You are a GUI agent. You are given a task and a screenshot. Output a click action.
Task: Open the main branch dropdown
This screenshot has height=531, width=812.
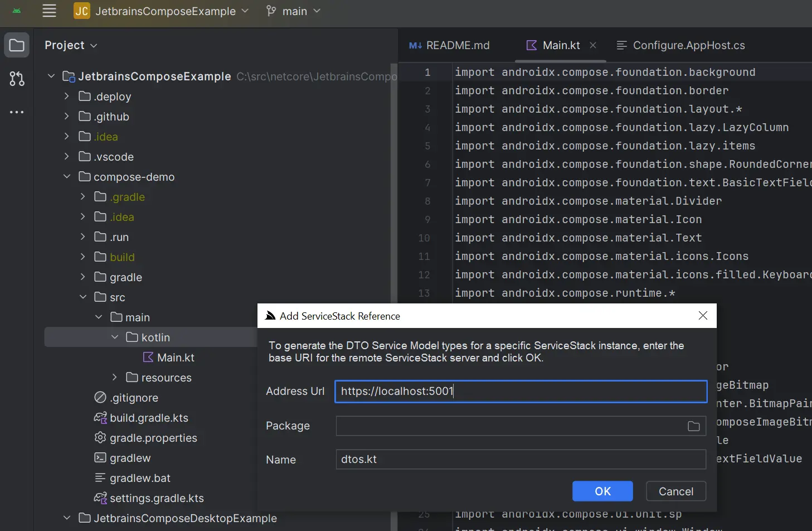pos(293,11)
